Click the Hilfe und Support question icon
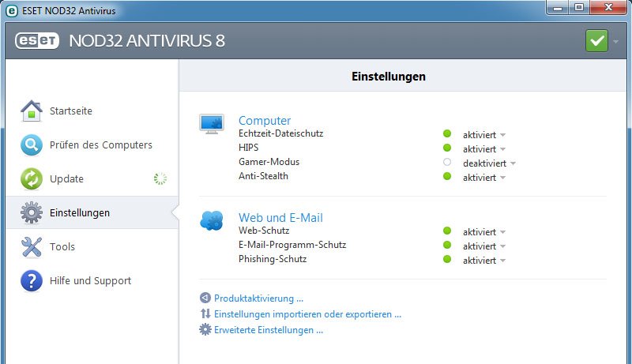Viewport: 632px width, 364px height. click(32, 280)
